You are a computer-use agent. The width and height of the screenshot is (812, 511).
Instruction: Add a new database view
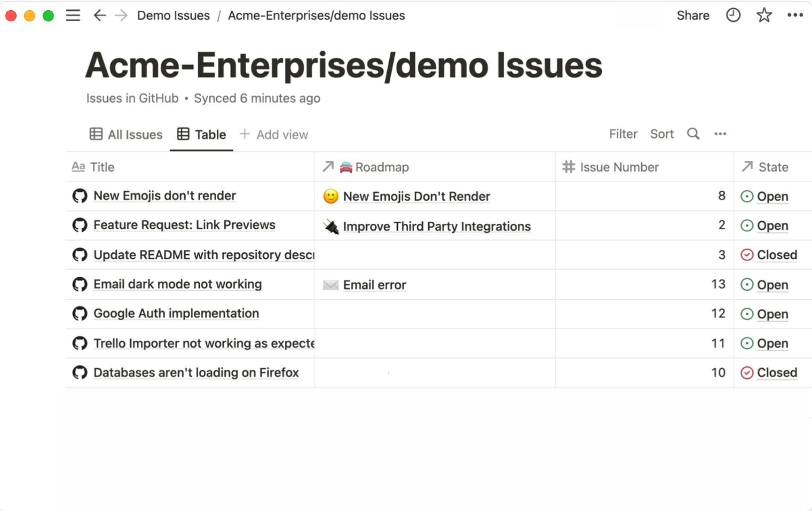click(x=274, y=135)
